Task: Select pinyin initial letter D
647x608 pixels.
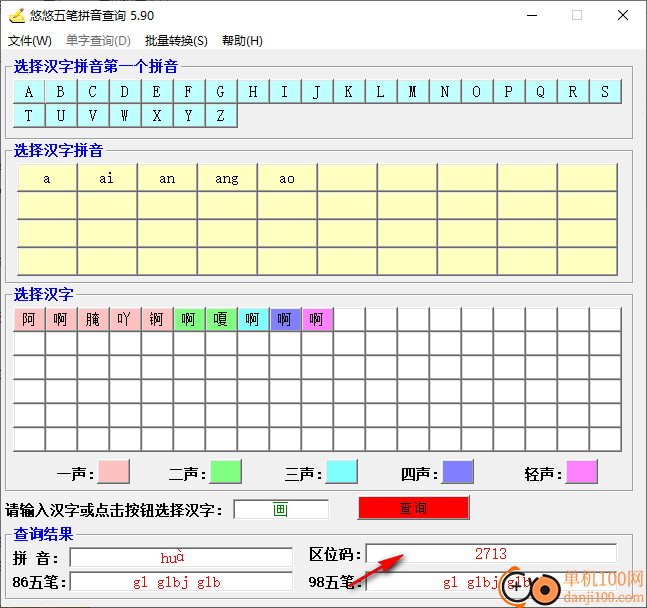Action: pyautogui.click(x=125, y=91)
